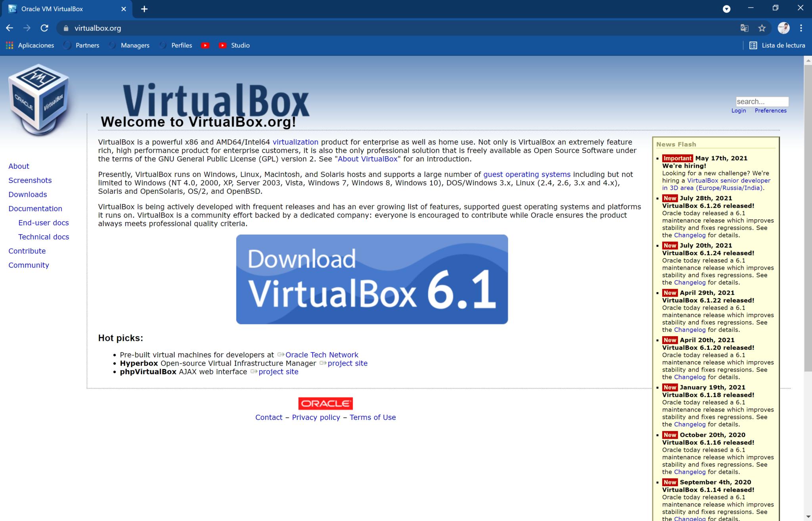Click the 'News Flash' heading
The width and height of the screenshot is (812, 521).
(x=676, y=144)
